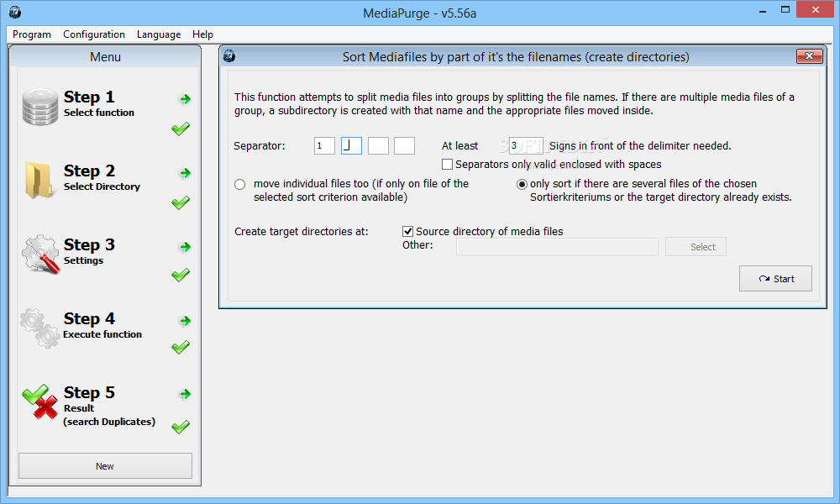Click the green arrow next to Step 4

pos(186,321)
